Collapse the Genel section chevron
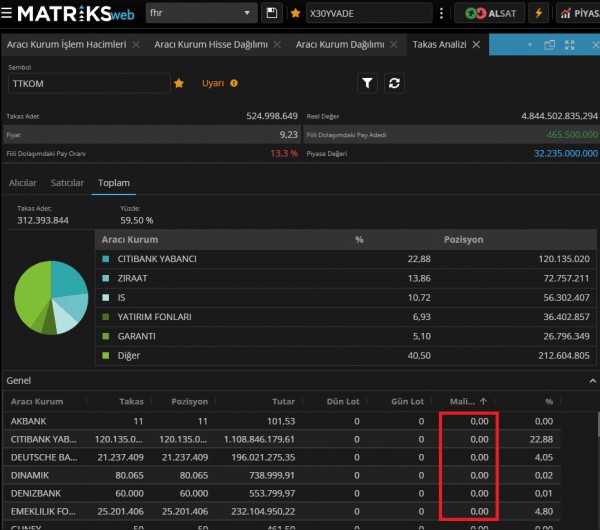This screenshot has width=600, height=530. [592, 381]
